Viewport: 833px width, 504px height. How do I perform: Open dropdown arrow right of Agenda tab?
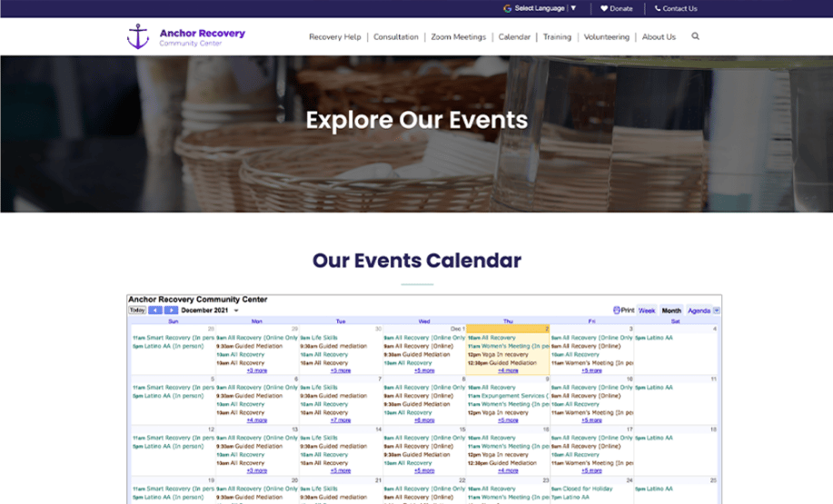click(717, 311)
